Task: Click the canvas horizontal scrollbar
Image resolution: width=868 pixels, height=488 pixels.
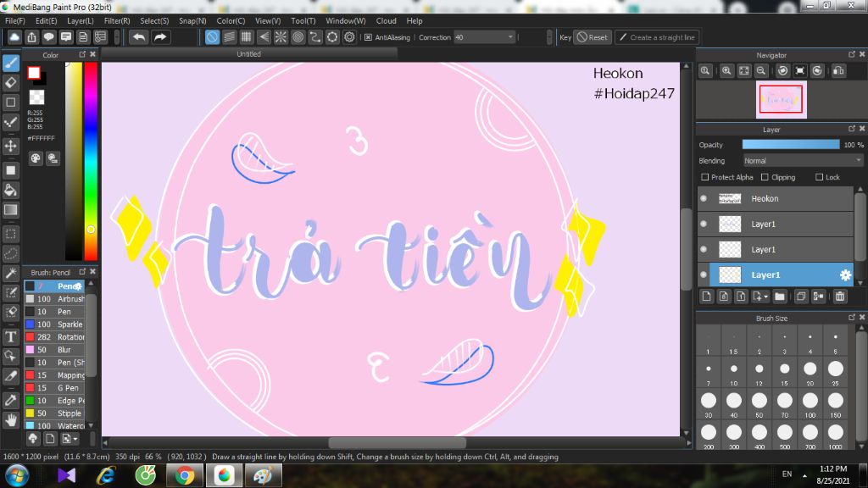Action: pos(397,442)
